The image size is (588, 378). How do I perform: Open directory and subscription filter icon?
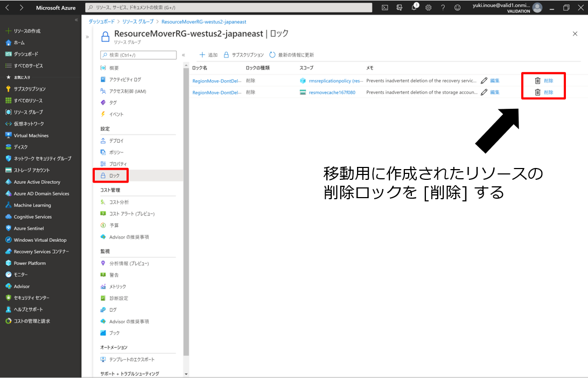tap(400, 8)
